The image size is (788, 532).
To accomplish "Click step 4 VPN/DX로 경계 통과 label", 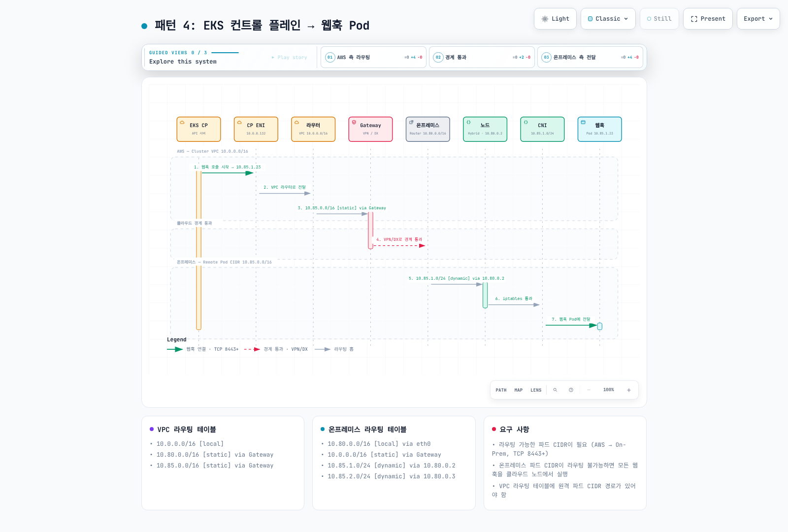I will [x=399, y=239].
